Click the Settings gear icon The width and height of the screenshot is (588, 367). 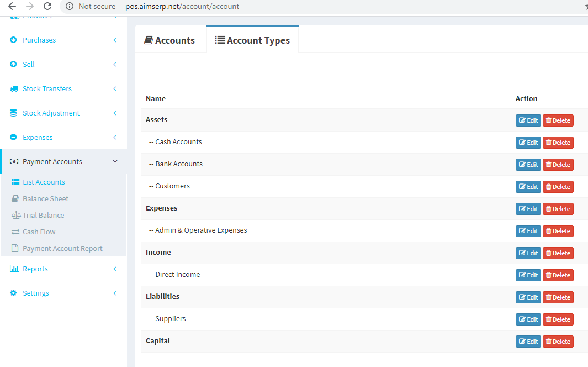pos(13,293)
